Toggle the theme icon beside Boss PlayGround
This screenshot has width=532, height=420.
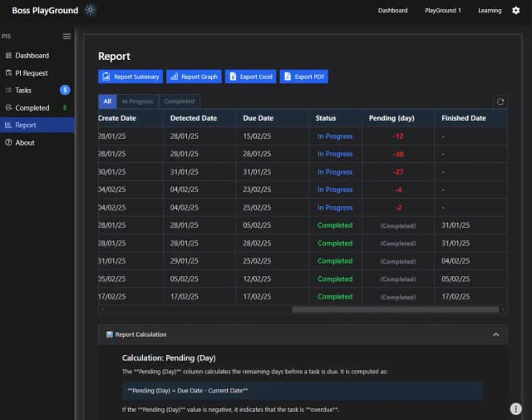[90, 10]
